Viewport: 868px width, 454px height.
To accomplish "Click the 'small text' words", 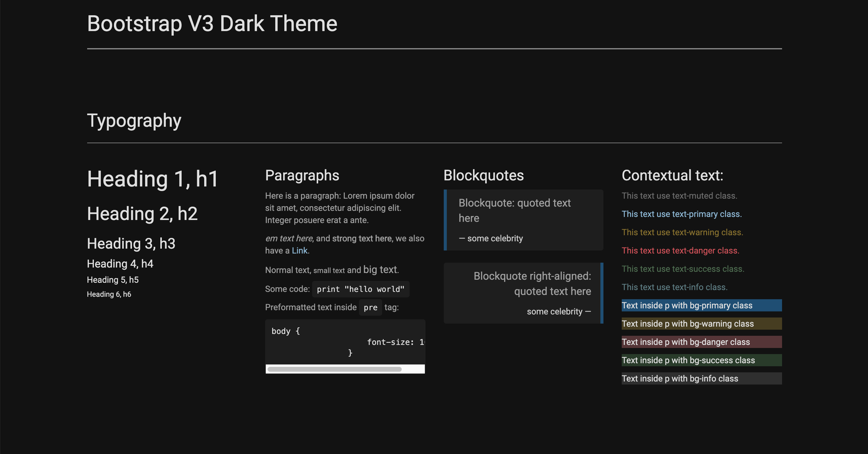I will pos(329,271).
